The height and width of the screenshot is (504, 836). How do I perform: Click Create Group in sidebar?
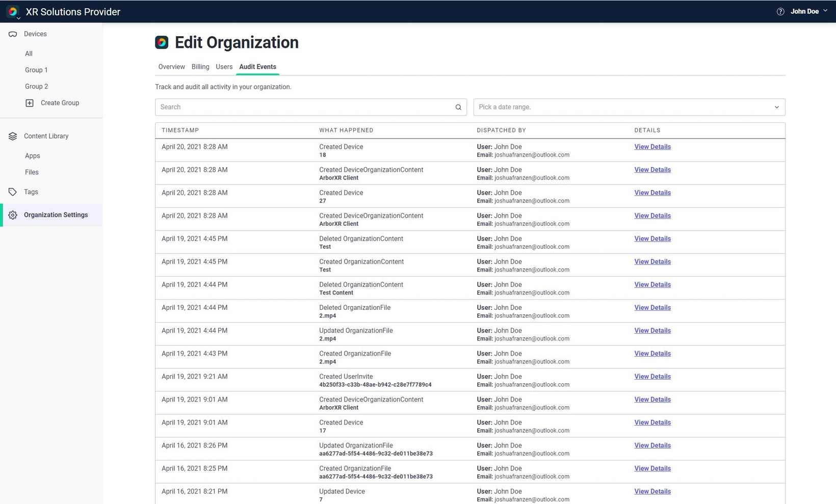tap(60, 103)
